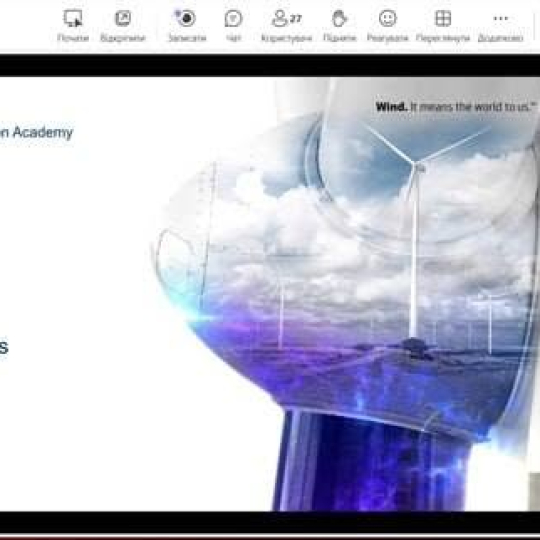Click the Чат label in the toolbar
Screen dimensions: 540x540
coord(233,38)
